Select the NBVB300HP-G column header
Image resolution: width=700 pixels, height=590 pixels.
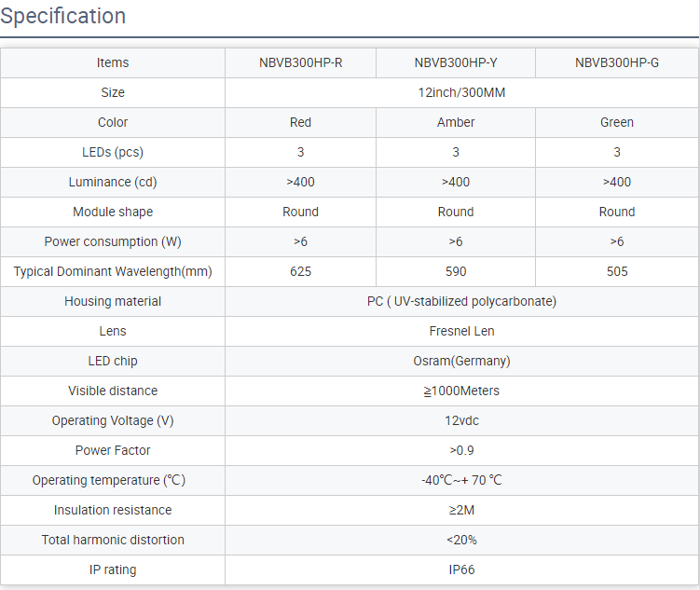(617, 63)
